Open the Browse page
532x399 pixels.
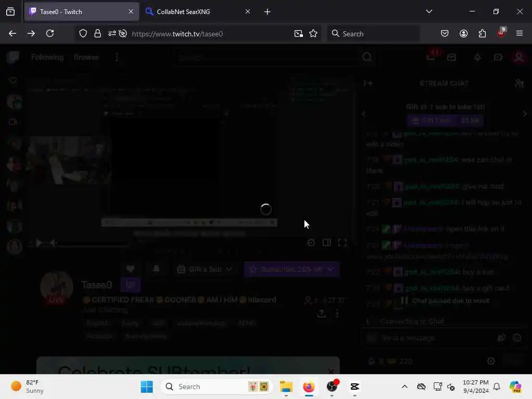click(86, 57)
